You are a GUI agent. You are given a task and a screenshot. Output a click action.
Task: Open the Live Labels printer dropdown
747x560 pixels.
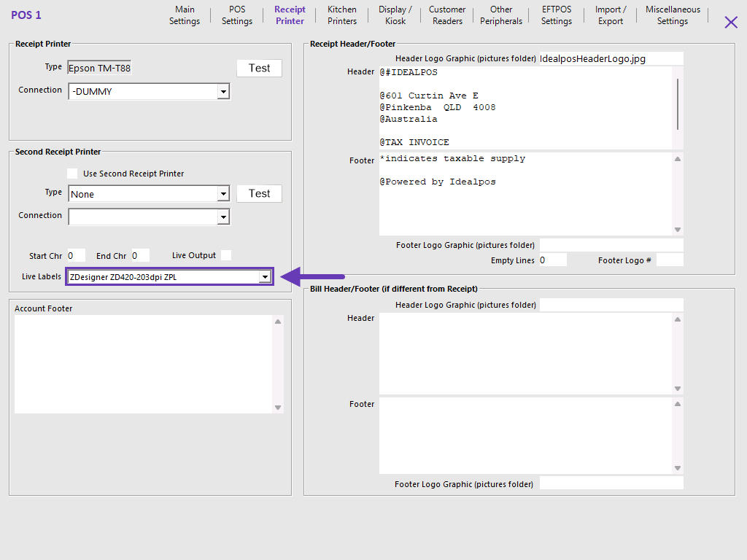point(265,276)
